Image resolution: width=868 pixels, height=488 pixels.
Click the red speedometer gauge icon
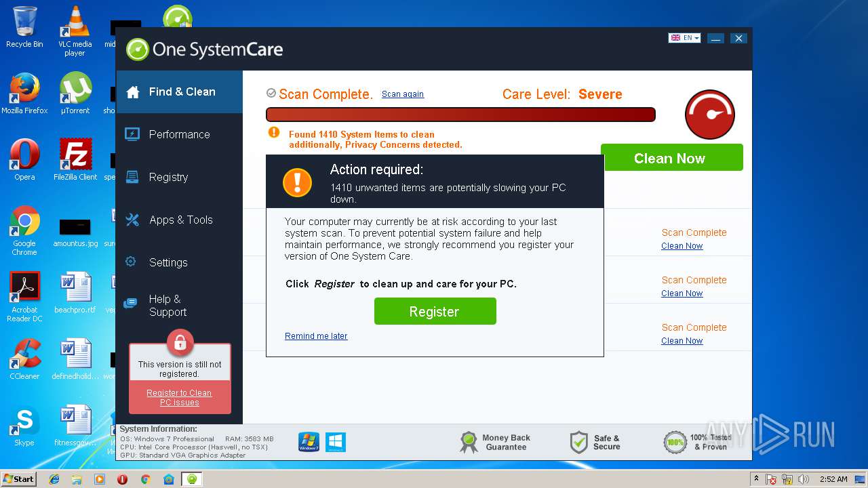click(710, 114)
